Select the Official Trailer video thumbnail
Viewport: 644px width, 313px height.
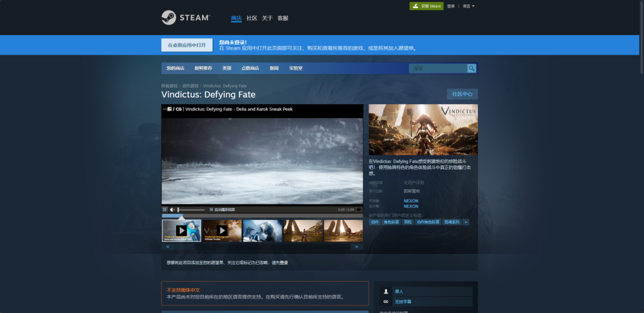point(222,231)
